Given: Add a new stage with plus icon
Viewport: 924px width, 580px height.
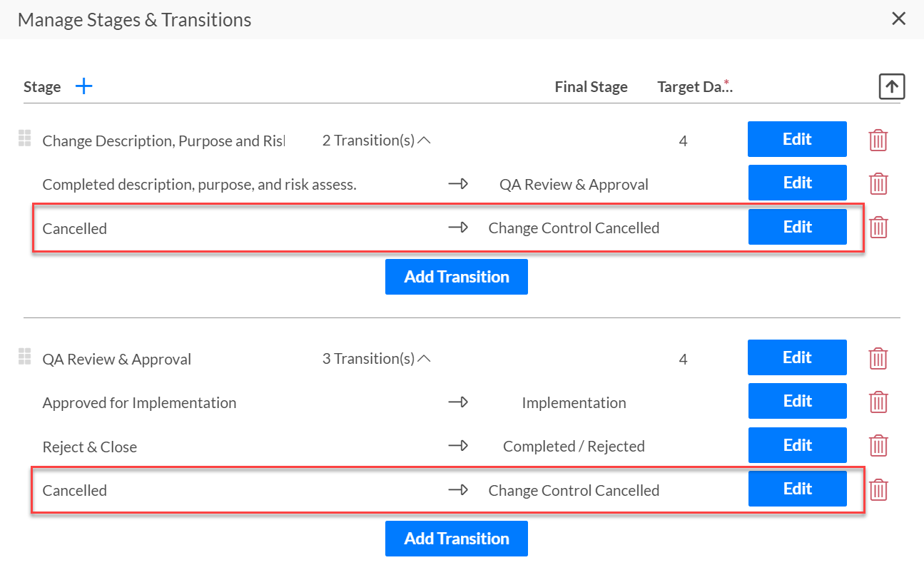Looking at the screenshot, I should (x=84, y=86).
